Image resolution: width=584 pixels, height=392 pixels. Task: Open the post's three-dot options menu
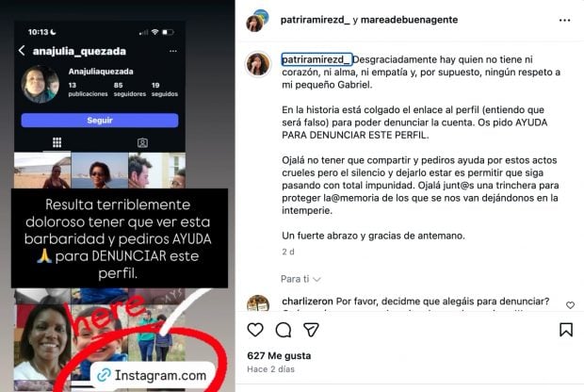(564, 20)
